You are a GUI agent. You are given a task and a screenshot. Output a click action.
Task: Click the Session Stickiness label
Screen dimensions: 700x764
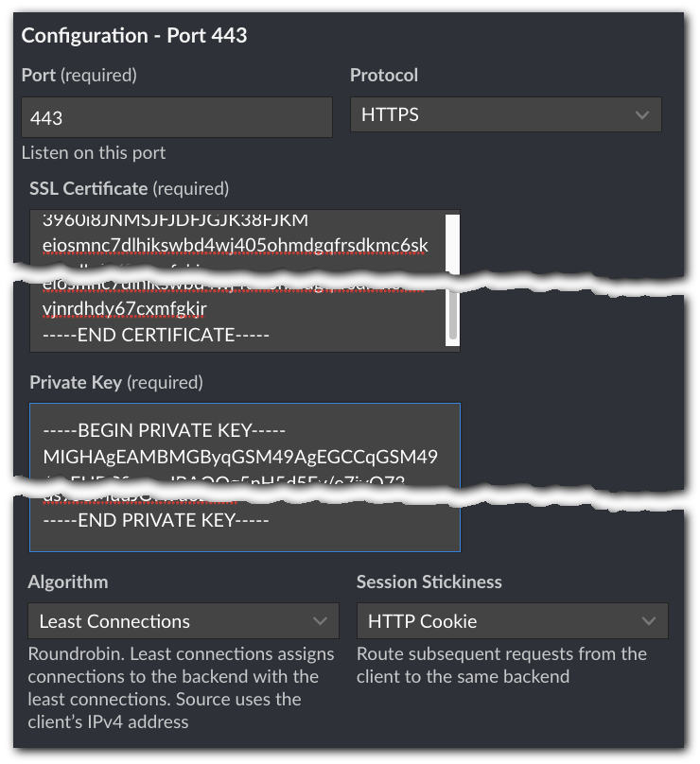coord(429,582)
